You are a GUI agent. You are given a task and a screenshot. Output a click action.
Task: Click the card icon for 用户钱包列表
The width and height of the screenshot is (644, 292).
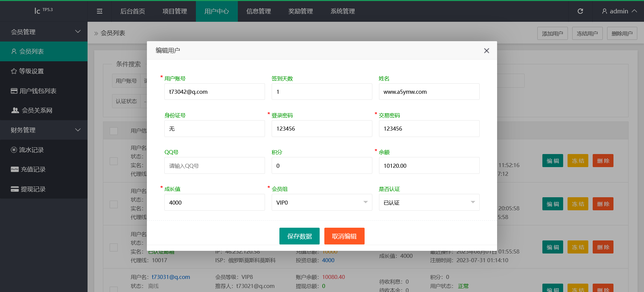pyautogui.click(x=14, y=91)
